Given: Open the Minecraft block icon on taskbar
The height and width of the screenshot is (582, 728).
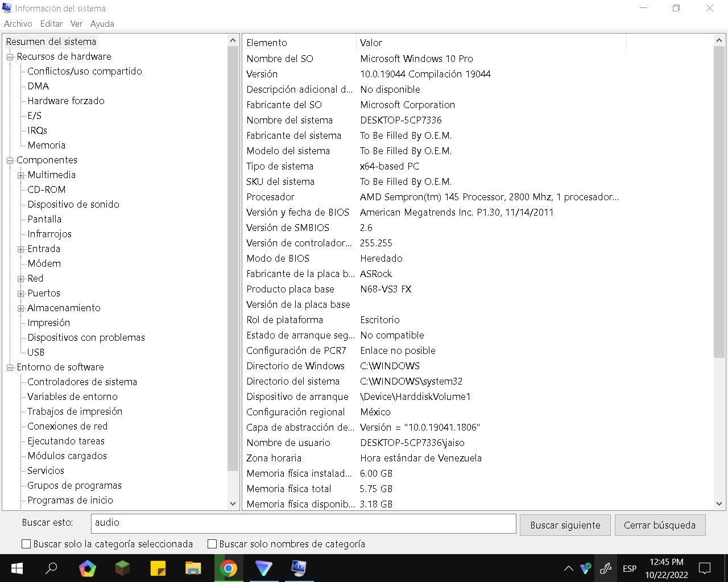Looking at the screenshot, I should [x=123, y=568].
